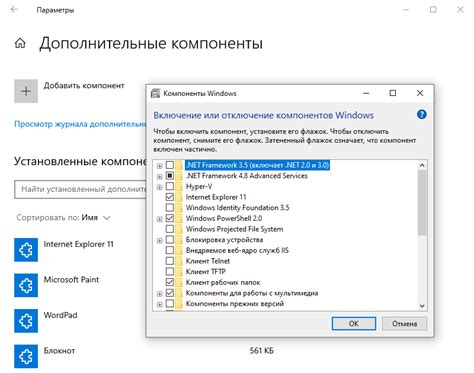Viewport: 474px width, 373px height.
Task: Close the Компоненты Windows dialog
Action: pyautogui.click(x=420, y=93)
